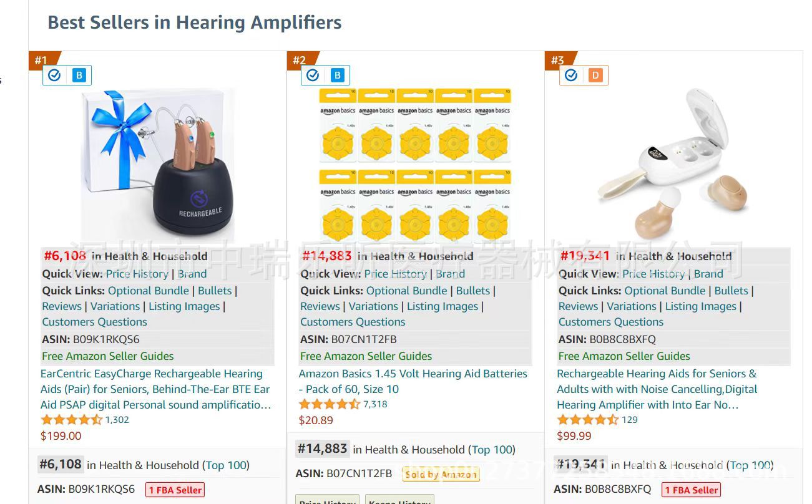Open Price History for the #1 product
This screenshot has width=812, height=504.
tap(137, 274)
